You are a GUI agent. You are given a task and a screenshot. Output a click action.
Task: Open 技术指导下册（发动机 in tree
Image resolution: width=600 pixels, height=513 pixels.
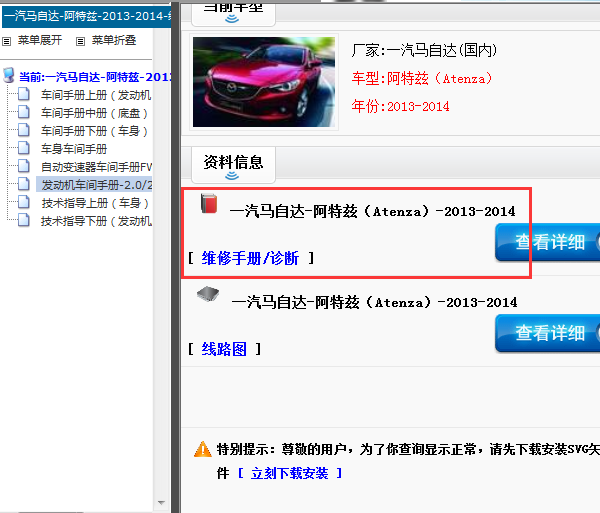96,221
